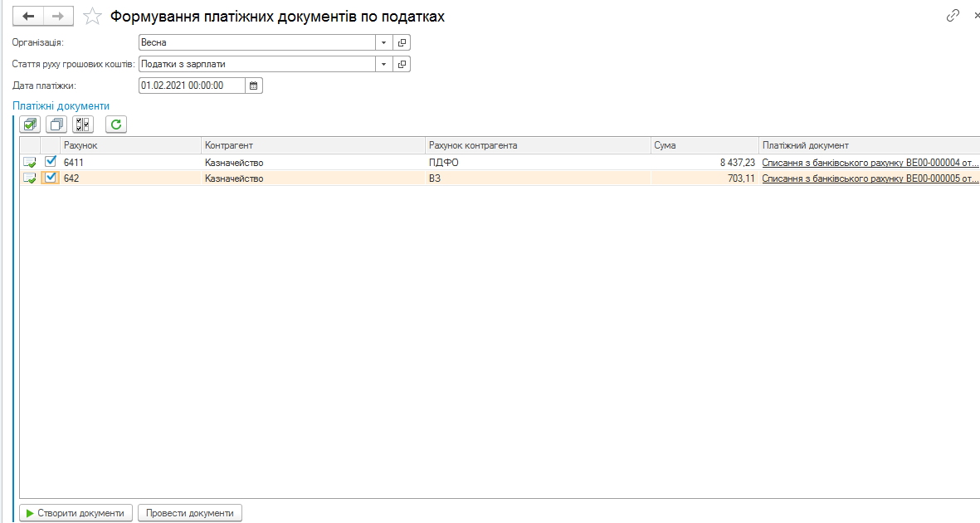Viewport: 980px width, 523px height.
Task: Select the ВЗ counterparty account cell
Action: tap(538, 178)
